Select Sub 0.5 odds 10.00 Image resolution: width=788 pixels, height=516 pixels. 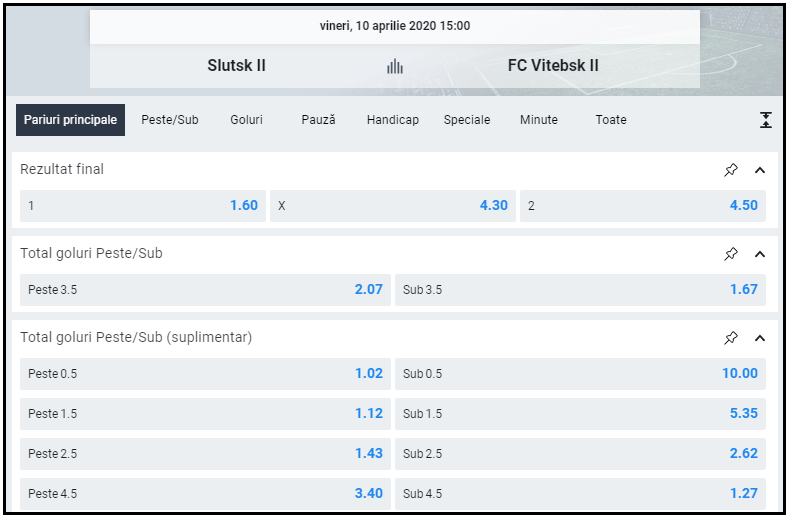(x=580, y=374)
